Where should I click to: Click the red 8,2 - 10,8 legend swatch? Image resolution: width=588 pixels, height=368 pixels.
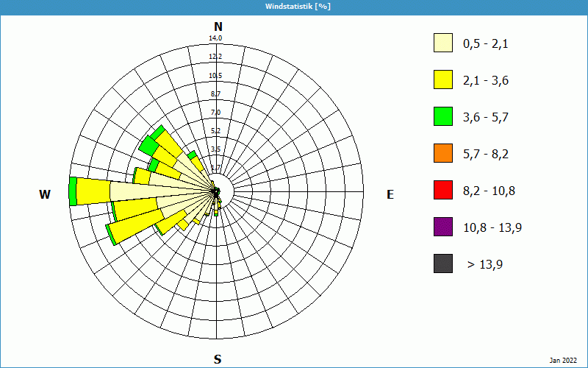click(442, 190)
